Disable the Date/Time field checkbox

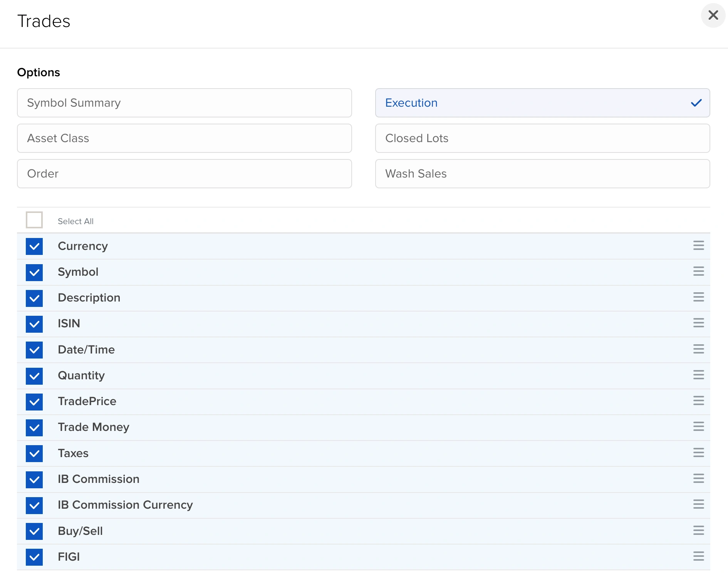point(34,350)
